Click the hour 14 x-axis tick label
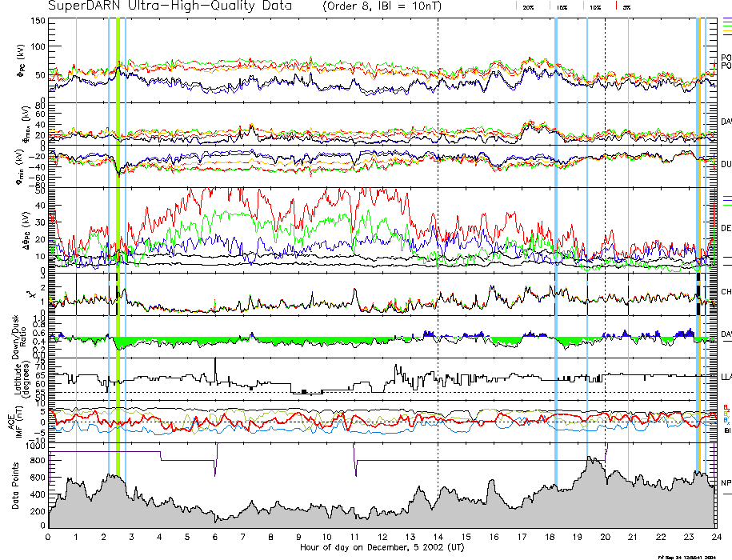Viewport: 732px width, 560px height. pos(438,537)
